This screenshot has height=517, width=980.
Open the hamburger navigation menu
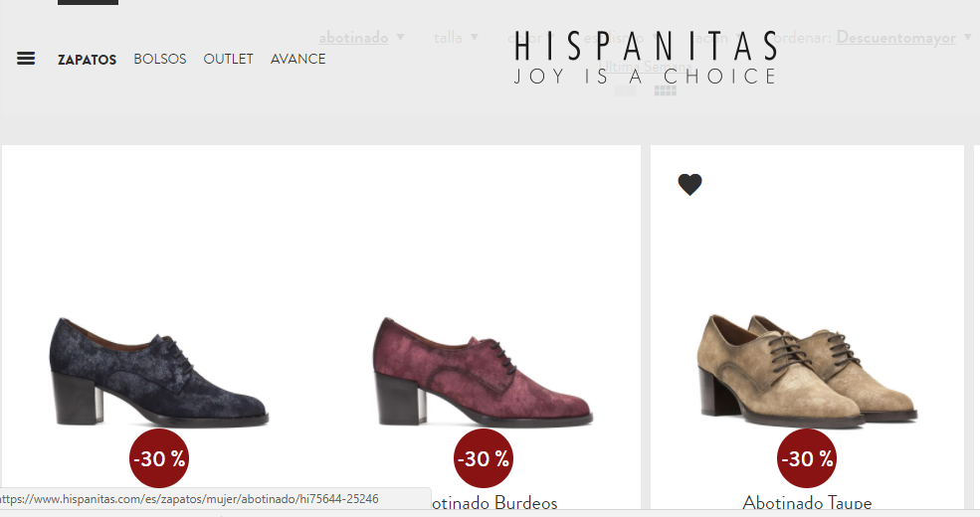click(26, 59)
